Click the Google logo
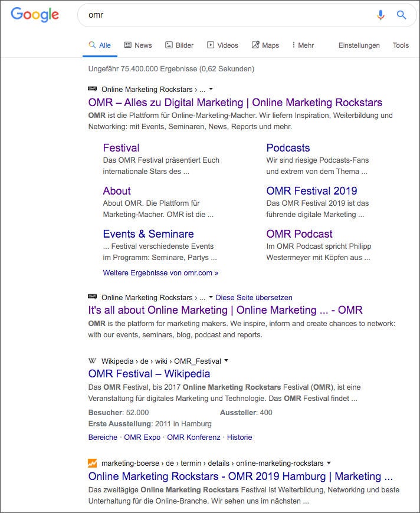420x513 pixels. (35, 15)
